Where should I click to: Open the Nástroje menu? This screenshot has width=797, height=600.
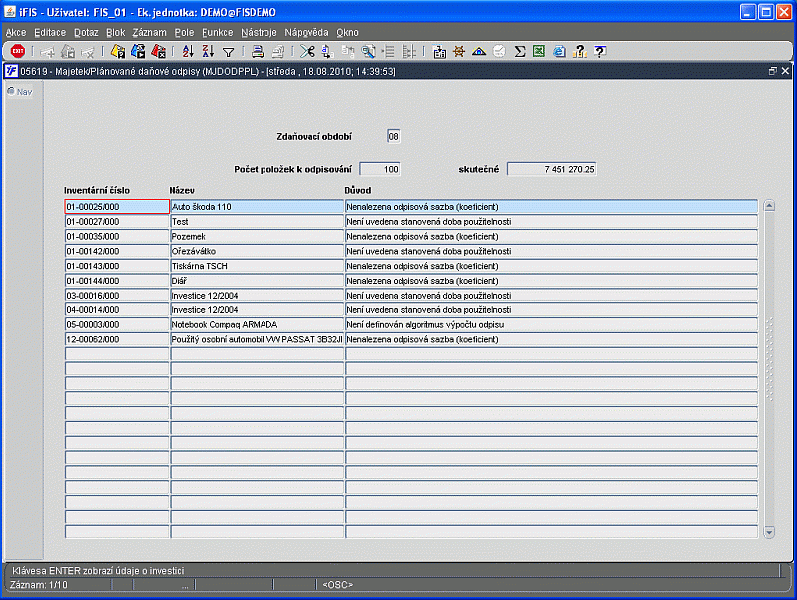pyautogui.click(x=259, y=33)
